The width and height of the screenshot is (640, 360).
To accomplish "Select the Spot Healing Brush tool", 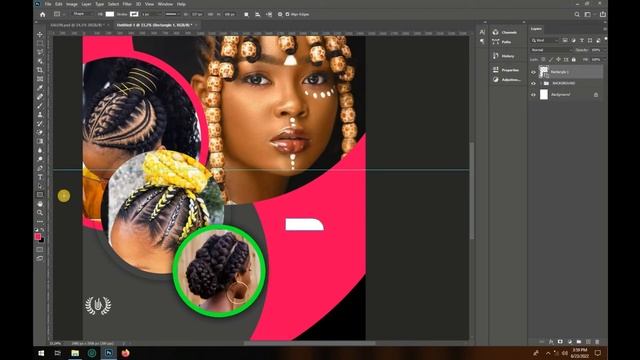I will (x=40, y=97).
